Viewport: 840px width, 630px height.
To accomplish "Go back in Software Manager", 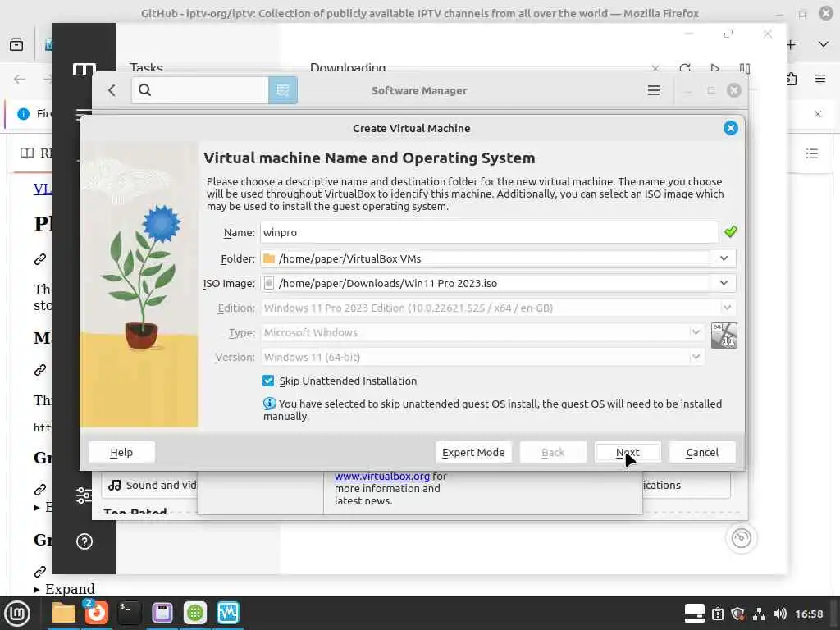I will [x=112, y=90].
